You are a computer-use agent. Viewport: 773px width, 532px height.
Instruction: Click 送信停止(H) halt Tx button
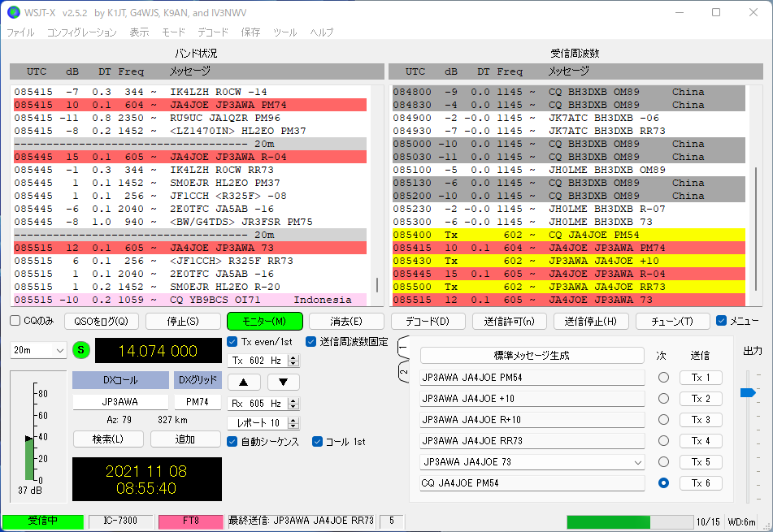591,321
